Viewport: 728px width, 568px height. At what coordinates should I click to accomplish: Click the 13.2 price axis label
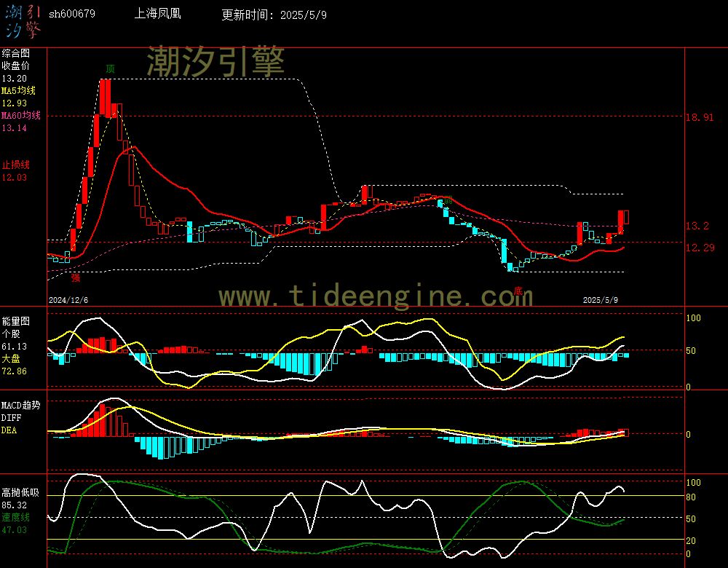click(x=697, y=226)
